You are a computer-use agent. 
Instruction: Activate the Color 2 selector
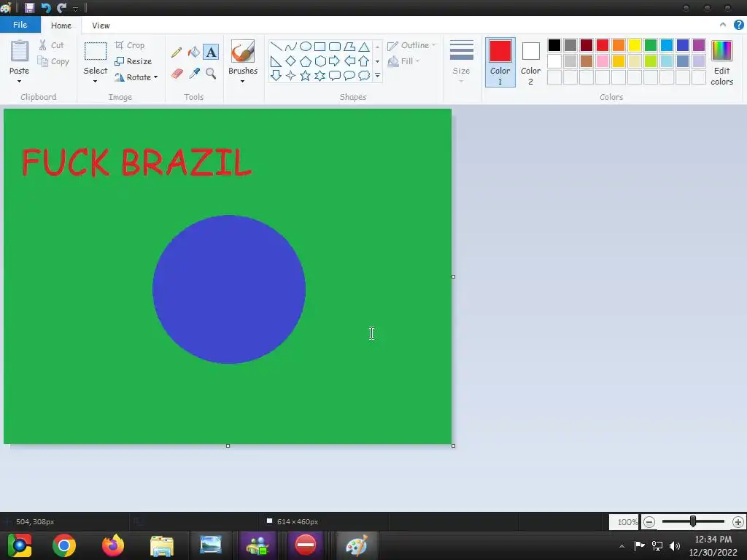[531, 63]
